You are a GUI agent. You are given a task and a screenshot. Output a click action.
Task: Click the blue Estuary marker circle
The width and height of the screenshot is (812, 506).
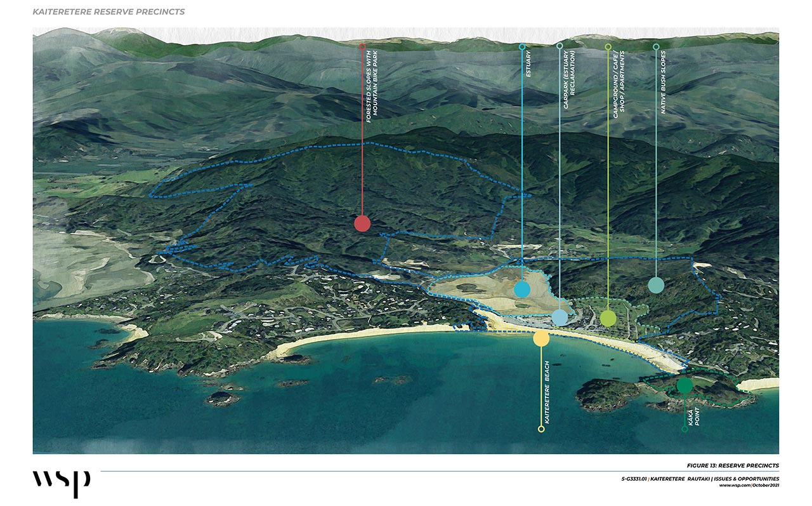pyautogui.click(x=522, y=290)
